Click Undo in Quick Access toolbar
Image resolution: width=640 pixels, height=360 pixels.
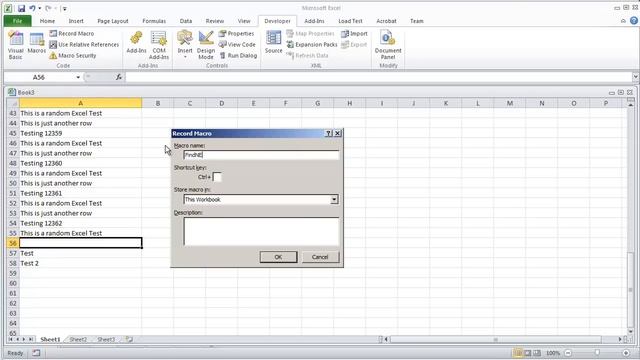(x=32, y=8)
